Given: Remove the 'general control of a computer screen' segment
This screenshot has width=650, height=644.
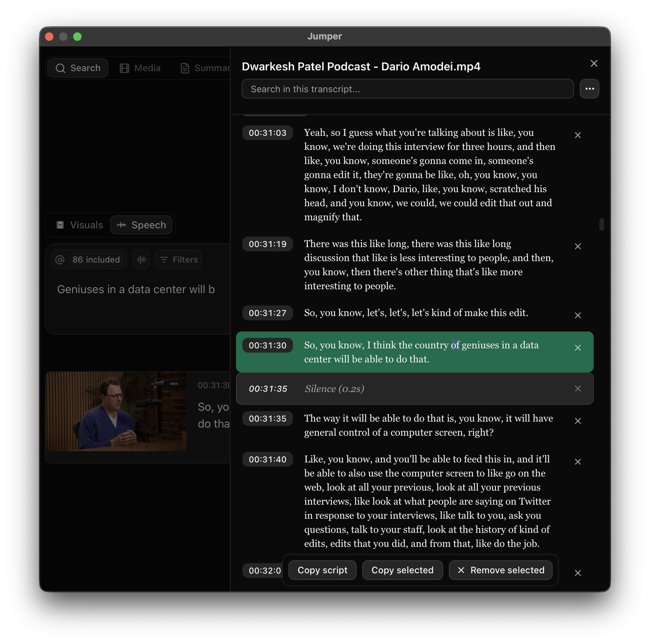Looking at the screenshot, I should pos(578,421).
